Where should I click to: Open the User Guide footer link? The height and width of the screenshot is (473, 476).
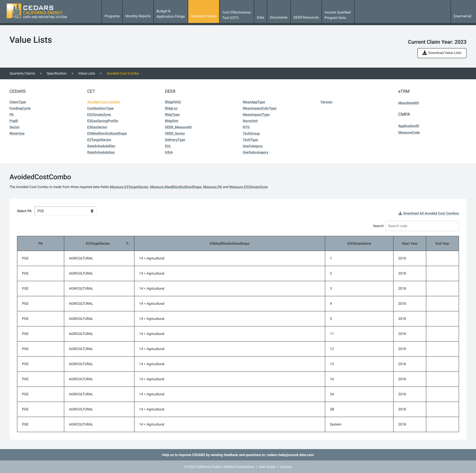click(x=267, y=467)
